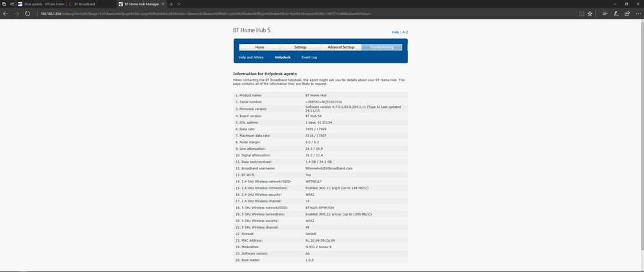Screen dimensions: 644x272
Task: Click BT Wi-fi value 'Yes'
Action: coord(308,175)
